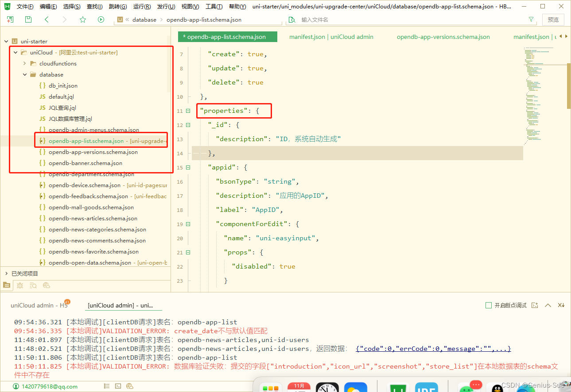Click the 预览 preview button
The image size is (571, 392).
pyautogui.click(x=553, y=19)
